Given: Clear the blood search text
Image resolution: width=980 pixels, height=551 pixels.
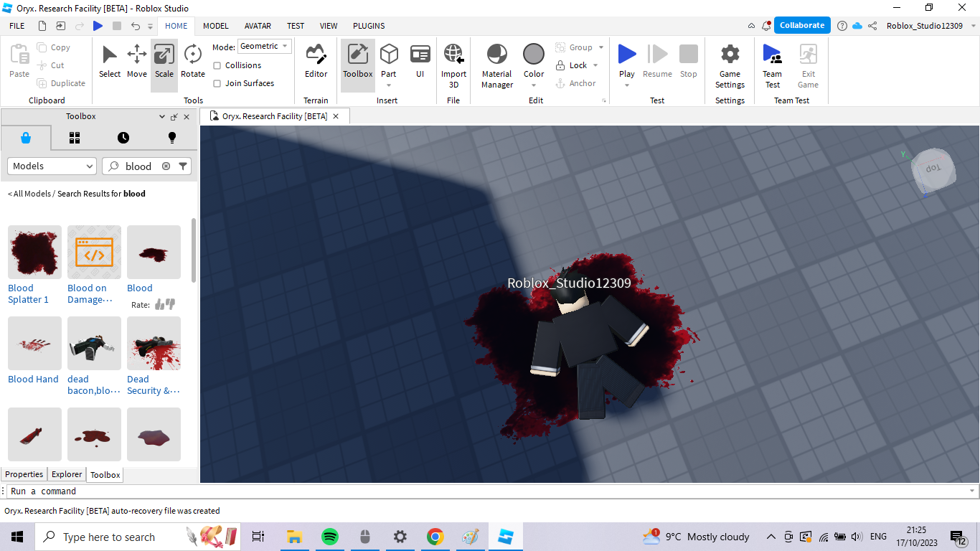Looking at the screenshot, I should (166, 166).
